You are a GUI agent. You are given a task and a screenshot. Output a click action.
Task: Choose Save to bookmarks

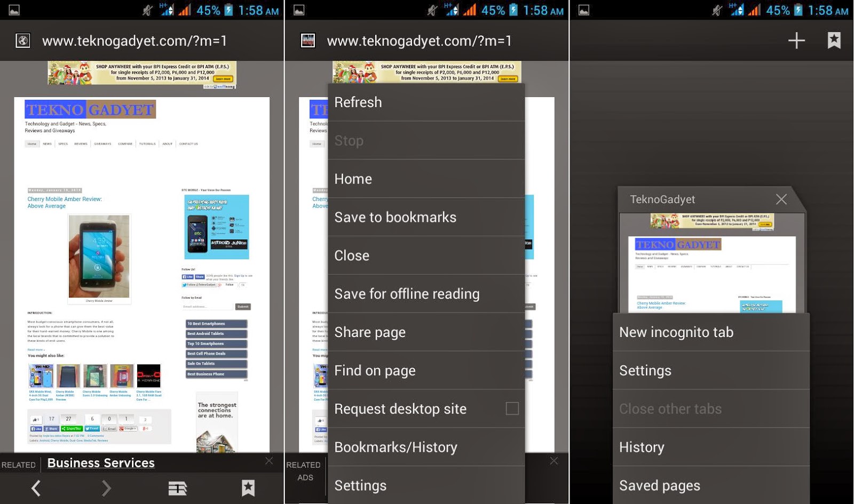pos(426,217)
